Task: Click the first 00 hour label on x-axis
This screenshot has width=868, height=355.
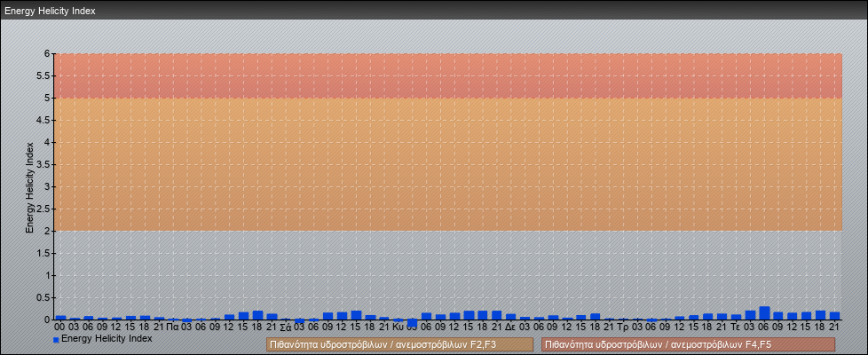Action: pos(60,327)
